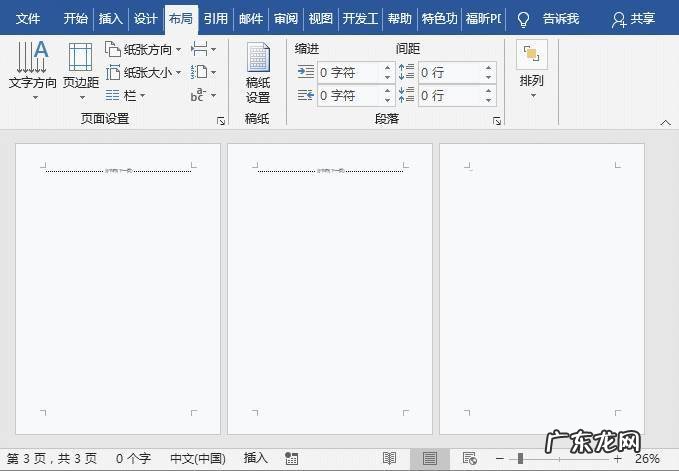Decrease spacing before with down arrow

[x=488, y=77]
